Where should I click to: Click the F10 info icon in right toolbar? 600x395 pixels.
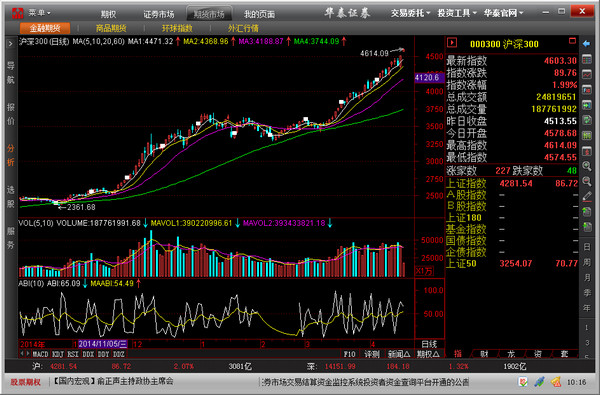[587, 90]
